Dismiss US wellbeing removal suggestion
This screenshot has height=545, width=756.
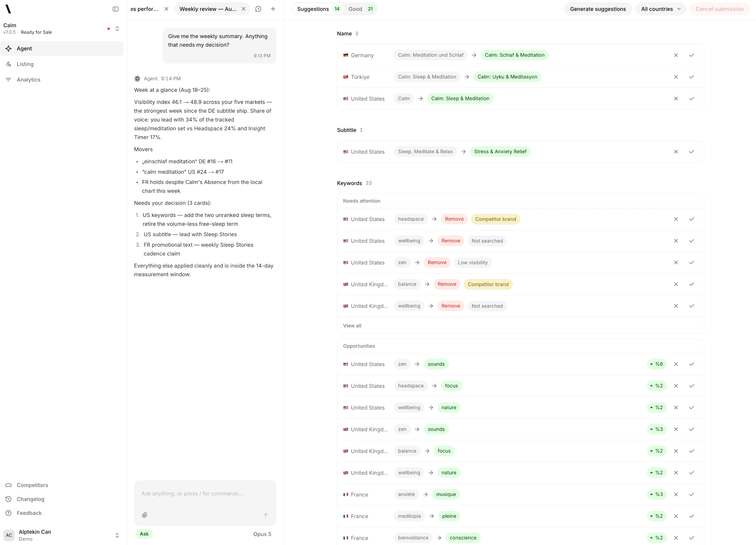click(x=676, y=241)
